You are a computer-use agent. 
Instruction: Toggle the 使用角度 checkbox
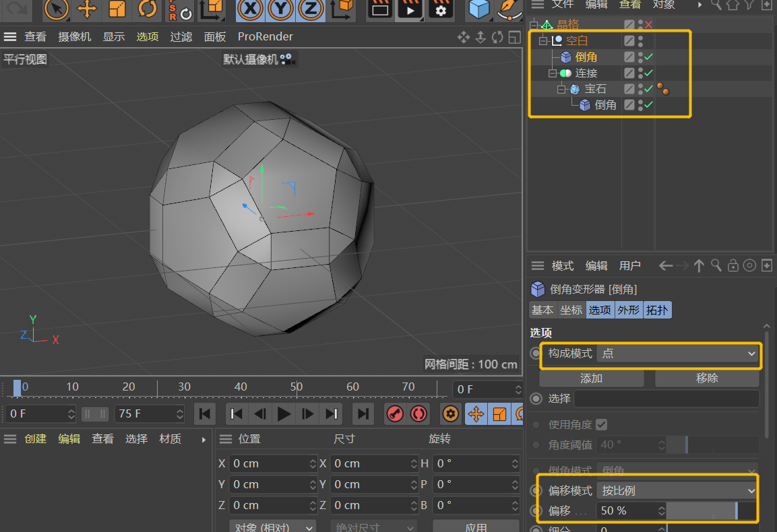[x=602, y=424]
